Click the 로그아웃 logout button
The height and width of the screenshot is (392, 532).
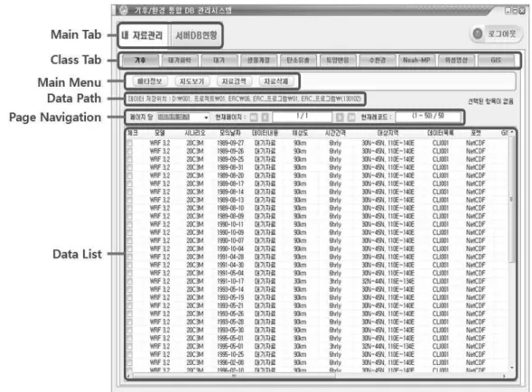[496, 33]
